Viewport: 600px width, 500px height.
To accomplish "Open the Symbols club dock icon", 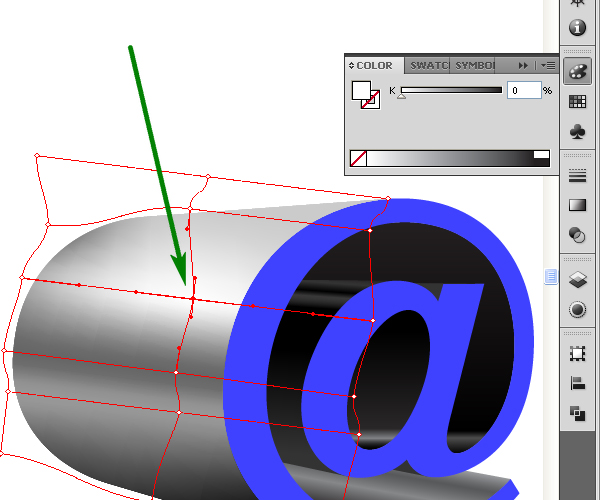I will tap(577, 132).
